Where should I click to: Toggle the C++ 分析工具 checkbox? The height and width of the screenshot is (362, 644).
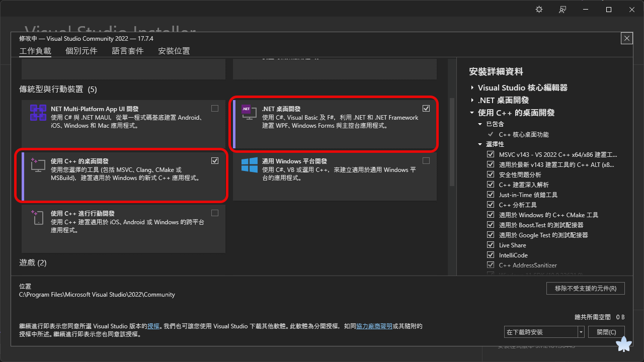coord(491,205)
